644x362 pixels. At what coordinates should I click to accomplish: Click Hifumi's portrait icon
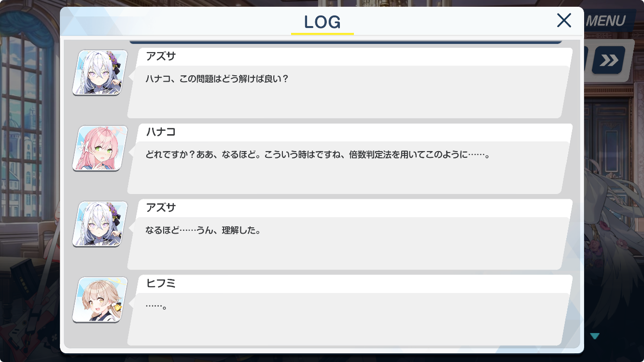(100, 300)
